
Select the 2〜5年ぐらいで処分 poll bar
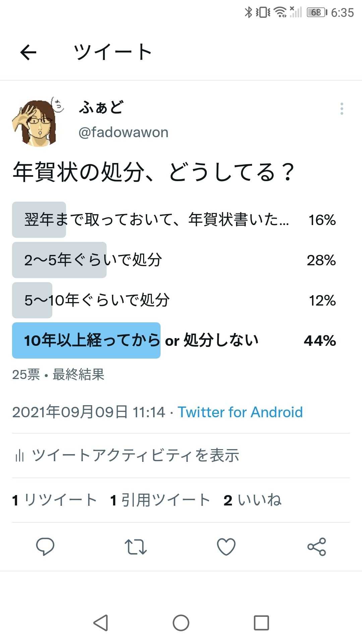coord(174,260)
